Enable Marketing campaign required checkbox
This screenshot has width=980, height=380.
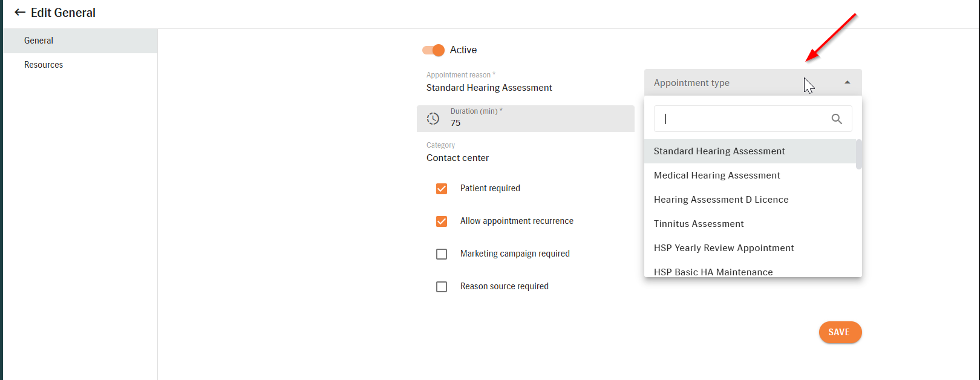[442, 254]
